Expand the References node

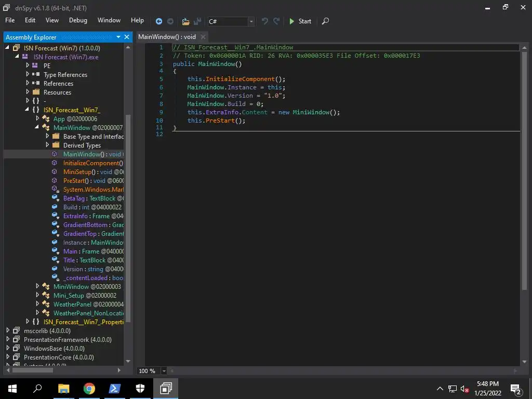pyautogui.click(x=28, y=83)
